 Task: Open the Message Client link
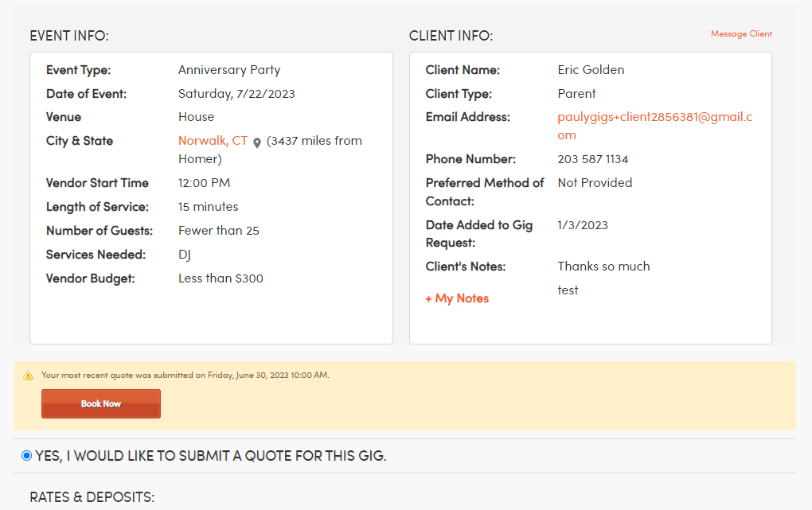click(x=741, y=33)
